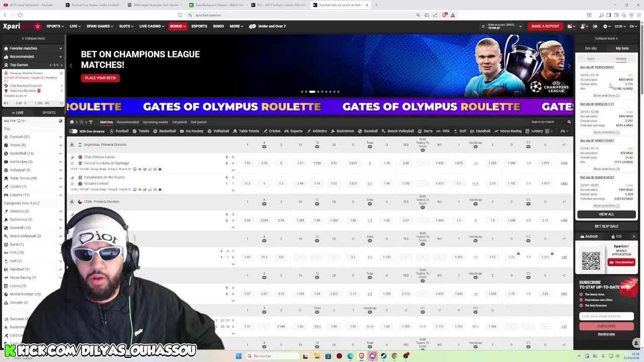The height and width of the screenshot is (362, 644).
Task: Switch to SPORTS tab in sidebar
Action: (x=49, y=113)
